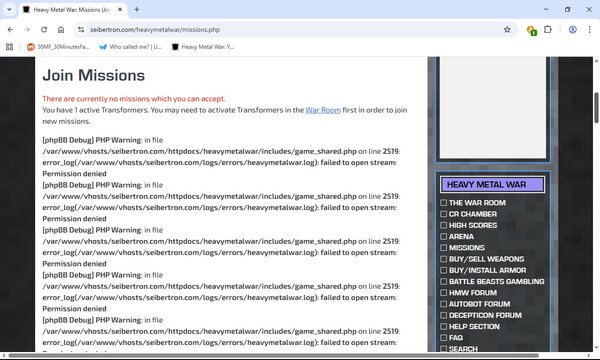Image resolution: width=600 pixels, height=360 pixels.
Task: Click the square icon beside Battle Beasts Gambling
Action: [x=443, y=282]
